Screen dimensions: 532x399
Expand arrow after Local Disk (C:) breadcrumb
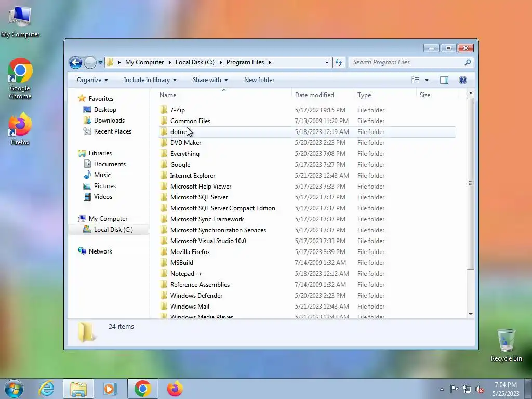pos(220,62)
